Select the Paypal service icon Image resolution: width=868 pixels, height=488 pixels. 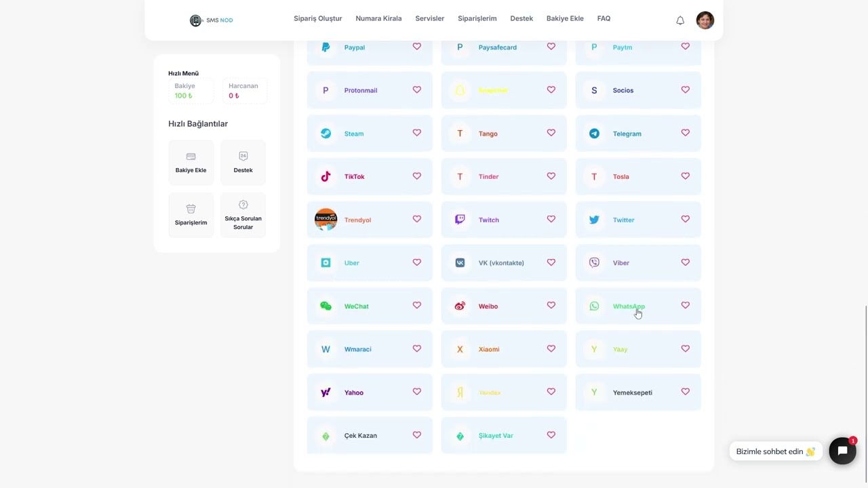pyautogui.click(x=325, y=47)
